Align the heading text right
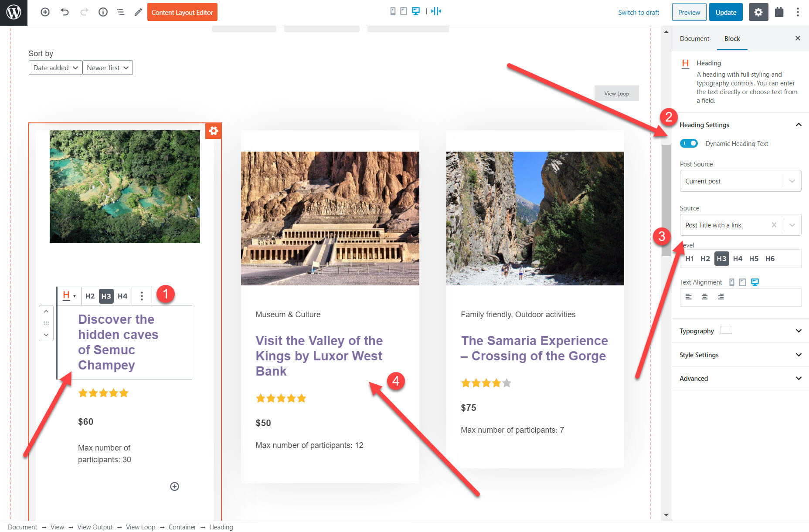 (721, 297)
